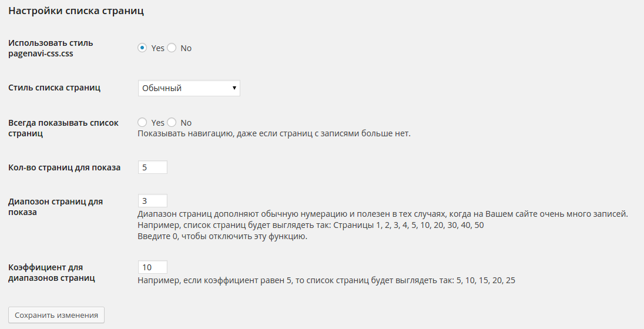644x329 pixels.
Task: Click the "Например, если коэффициент равен 5" hint
Action: click(x=326, y=281)
